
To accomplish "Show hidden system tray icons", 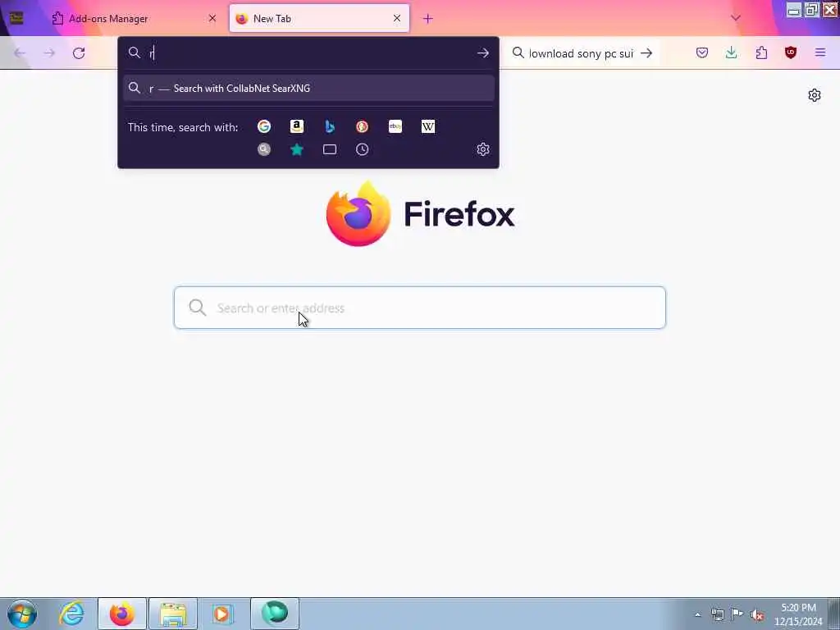I will coord(697,614).
